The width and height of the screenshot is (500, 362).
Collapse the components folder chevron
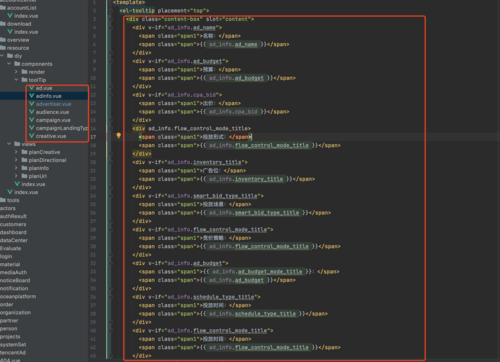pos(9,64)
